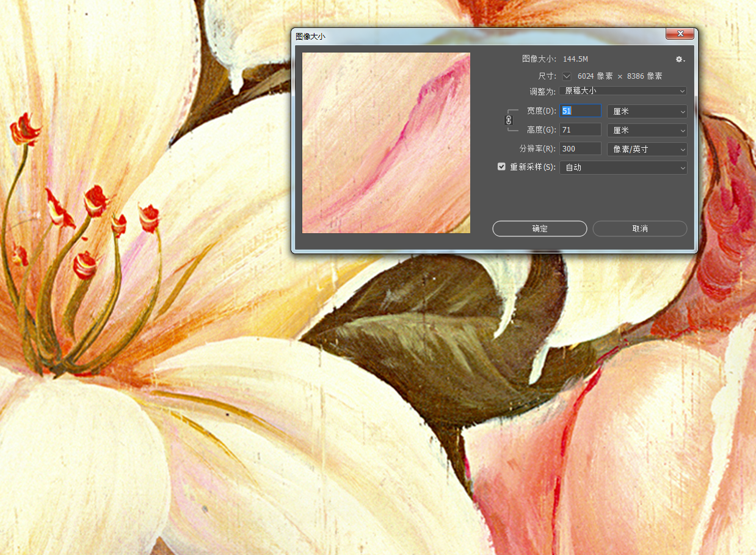Click the 分辨率(R) label
Screen dimensions: 756x555
coord(538,149)
